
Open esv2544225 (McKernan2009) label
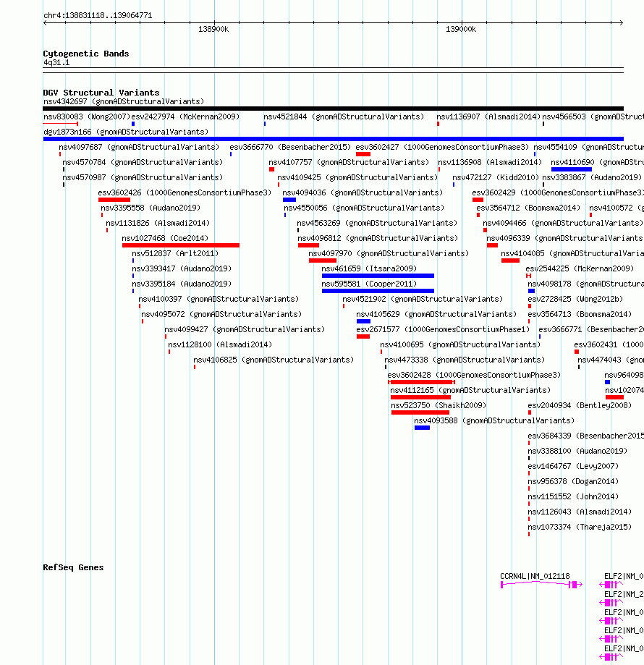tap(580, 269)
